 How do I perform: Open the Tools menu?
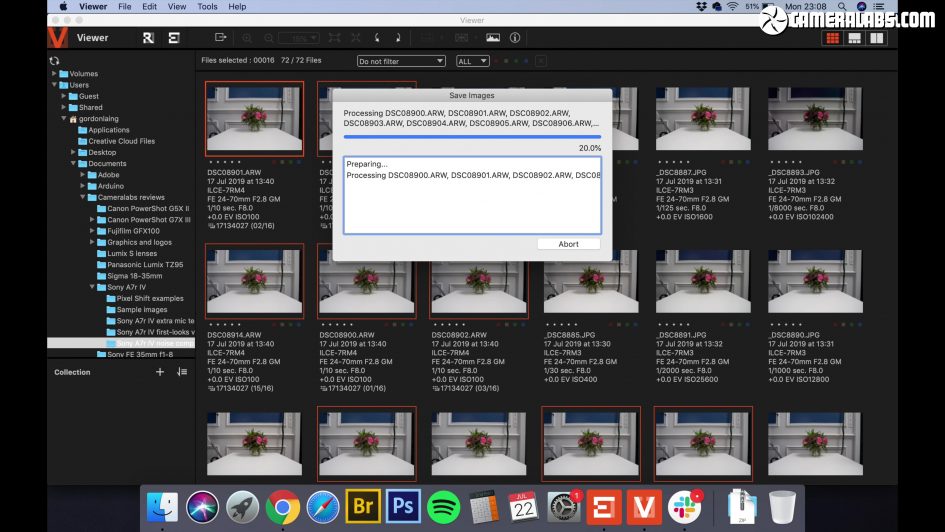[x=207, y=7]
